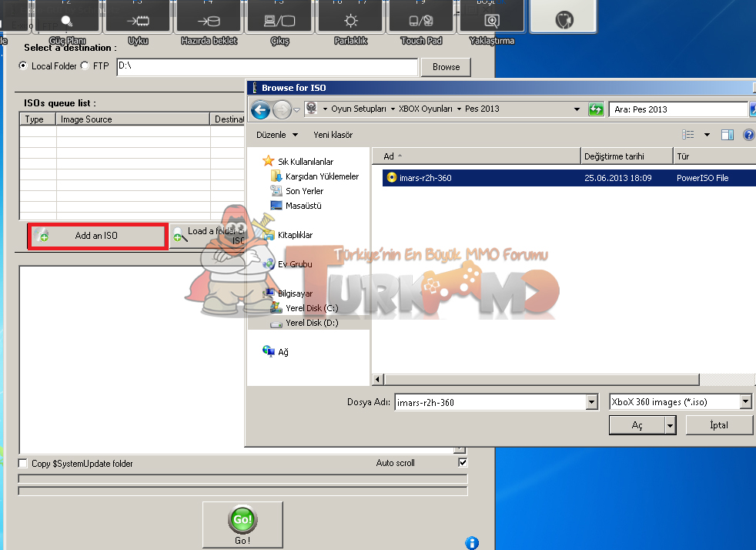Click the Dosya Adı filename field
The height and width of the screenshot is (550, 756).
pos(490,402)
